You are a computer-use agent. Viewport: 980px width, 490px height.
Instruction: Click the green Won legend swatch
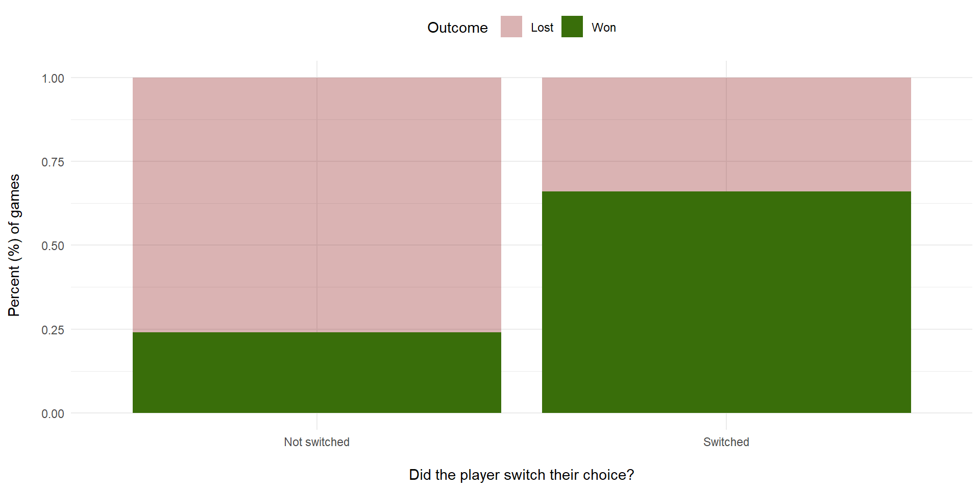pos(572,27)
